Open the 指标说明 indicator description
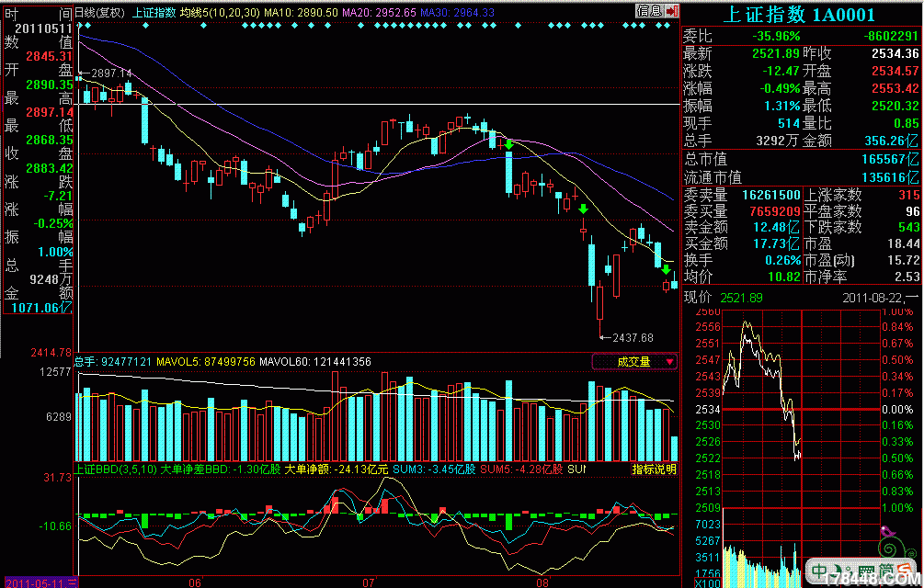 (x=654, y=469)
